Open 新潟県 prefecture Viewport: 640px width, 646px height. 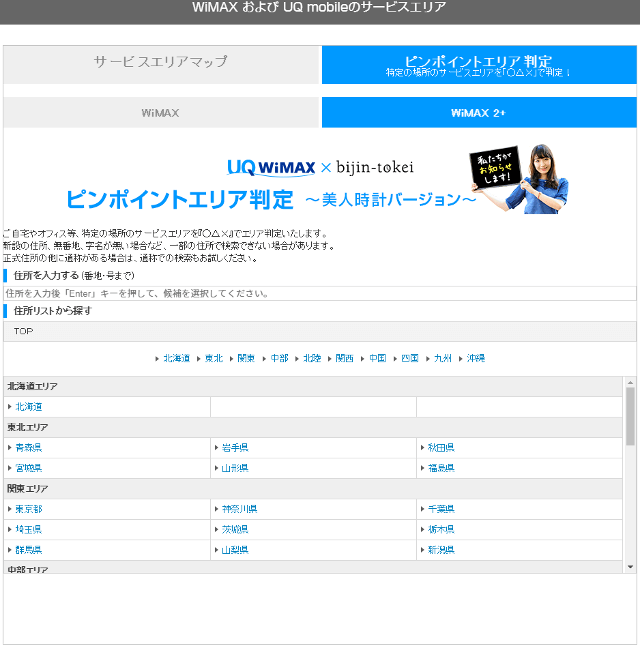coord(441,550)
